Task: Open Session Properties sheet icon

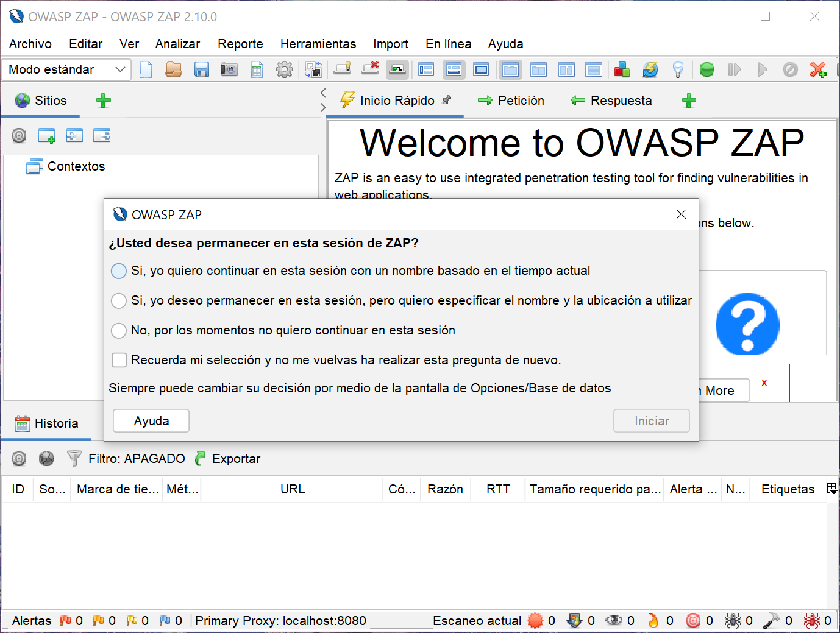Action: tap(257, 69)
